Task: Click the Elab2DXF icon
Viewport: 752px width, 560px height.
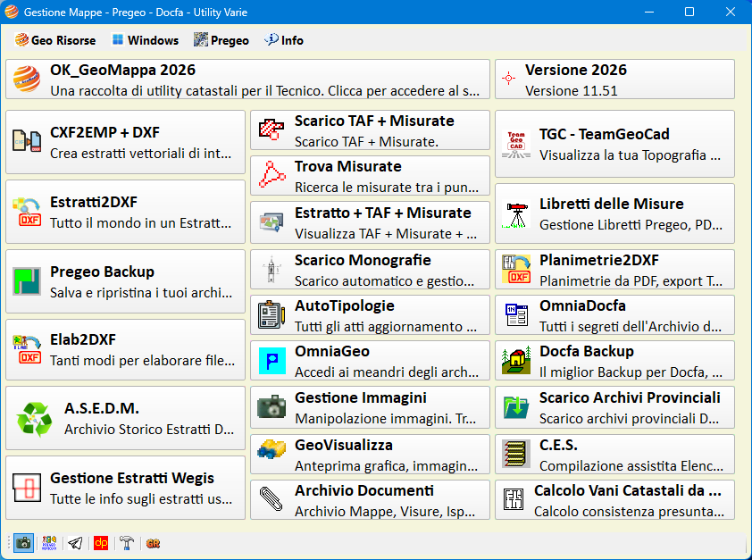Action: click(x=27, y=349)
